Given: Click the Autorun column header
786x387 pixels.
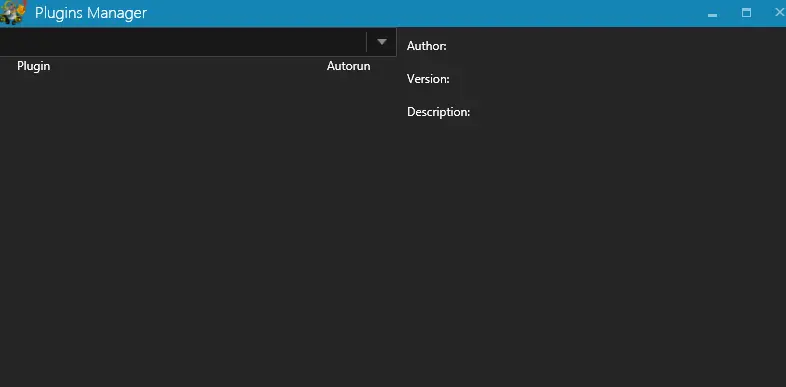Looking at the screenshot, I should [x=348, y=66].
